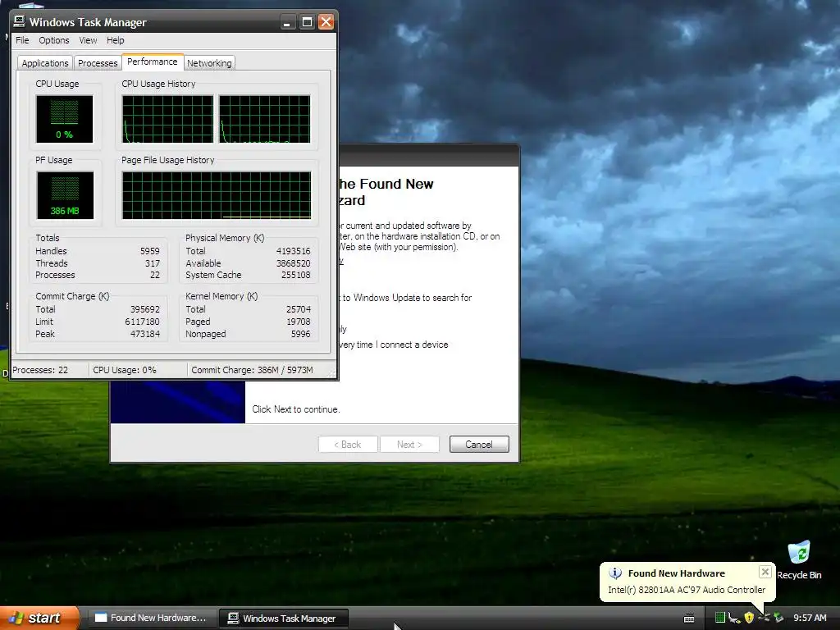Open the File menu in Task Manager

pos(22,40)
